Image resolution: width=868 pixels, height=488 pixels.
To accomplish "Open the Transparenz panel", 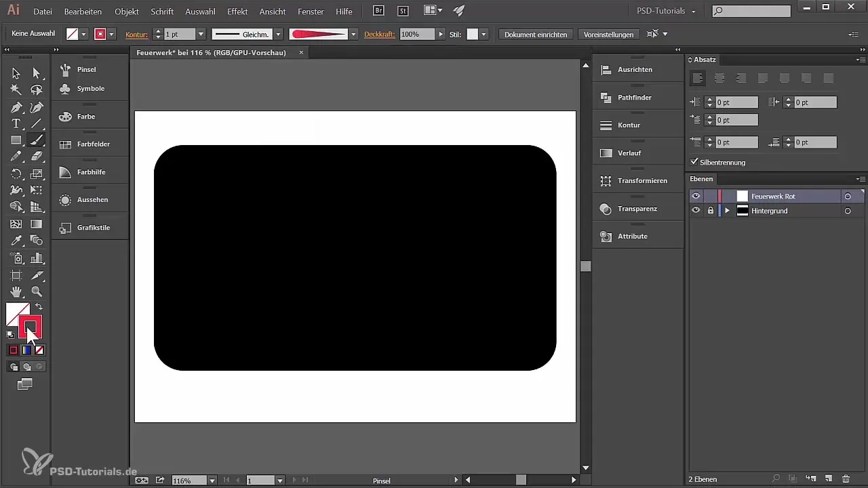I will 637,209.
